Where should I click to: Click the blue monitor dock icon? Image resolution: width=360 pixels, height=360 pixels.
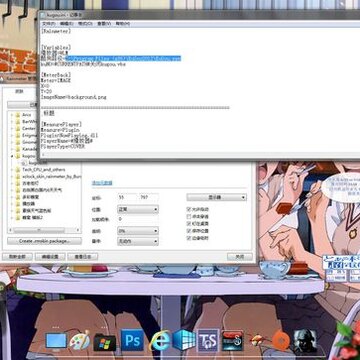56,341
